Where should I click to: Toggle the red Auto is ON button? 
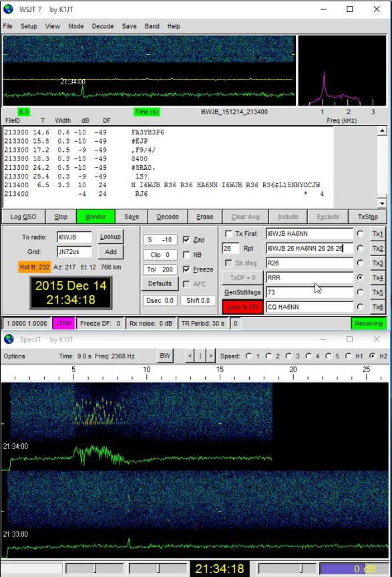pyautogui.click(x=242, y=307)
